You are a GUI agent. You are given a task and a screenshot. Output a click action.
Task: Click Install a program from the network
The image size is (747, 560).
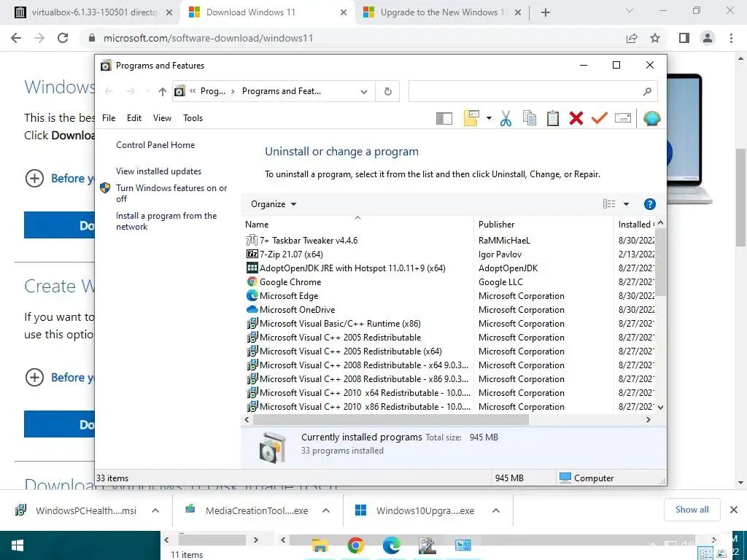pos(166,221)
